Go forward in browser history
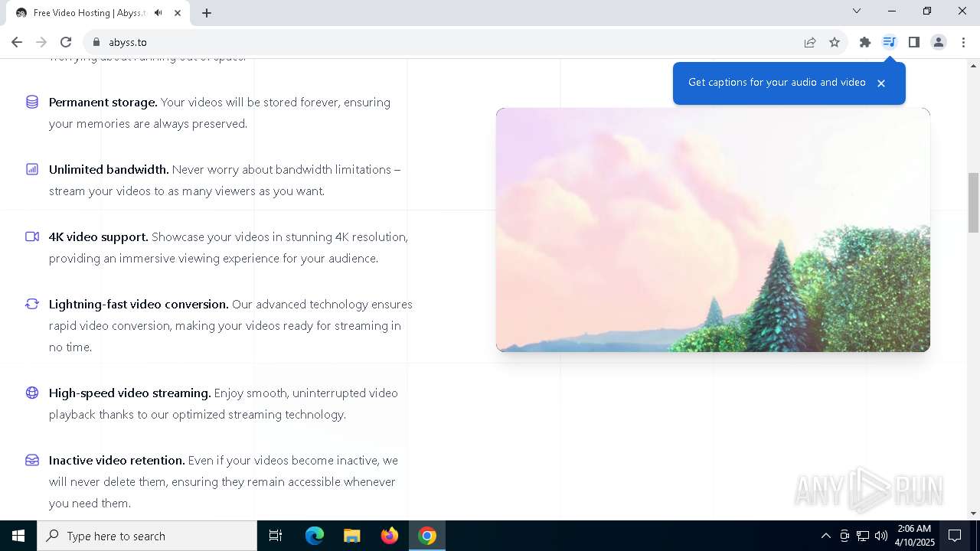The height and width of the screenshot is (551, 980). point(41,42)
